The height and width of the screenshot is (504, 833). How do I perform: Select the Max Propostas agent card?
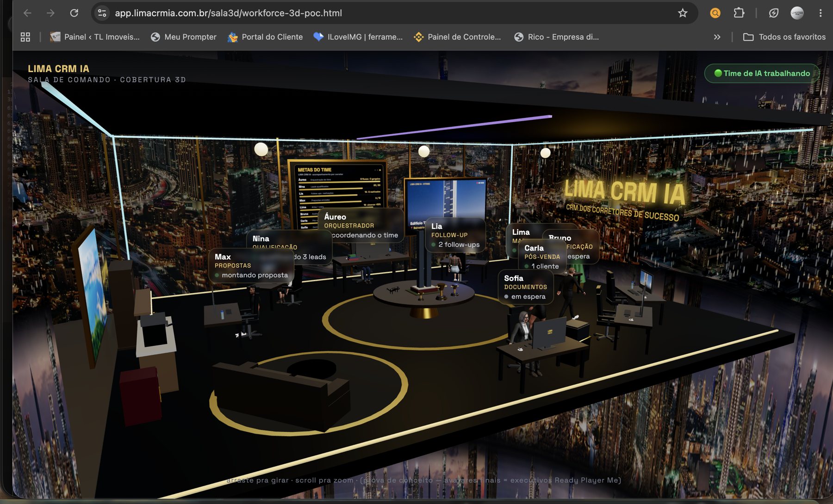click(251, 265)
